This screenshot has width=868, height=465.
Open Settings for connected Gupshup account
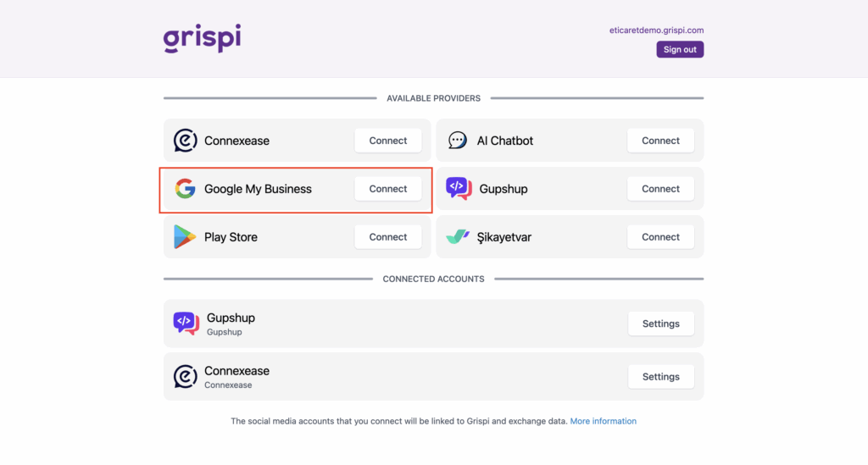[x=661, y=324]
